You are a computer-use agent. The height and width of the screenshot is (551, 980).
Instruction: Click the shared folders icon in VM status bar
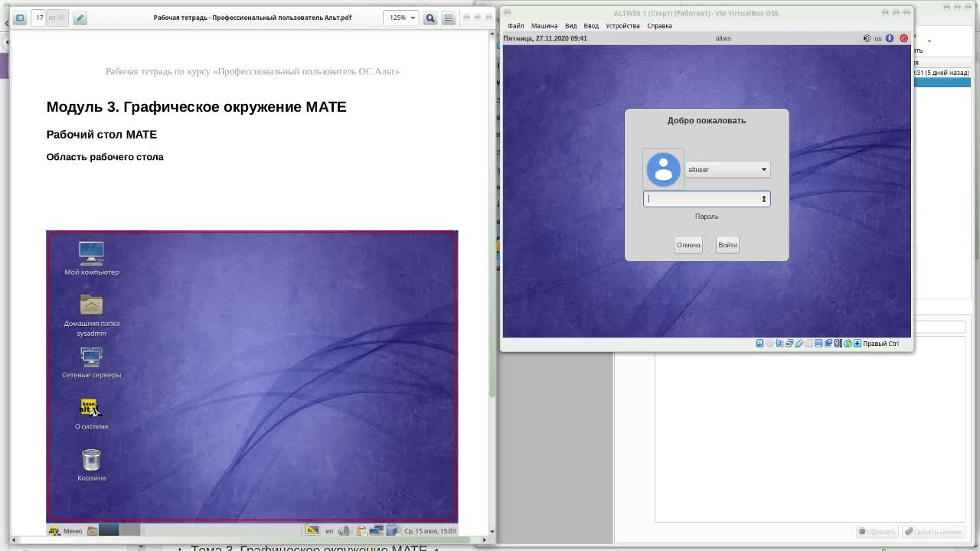808,344
